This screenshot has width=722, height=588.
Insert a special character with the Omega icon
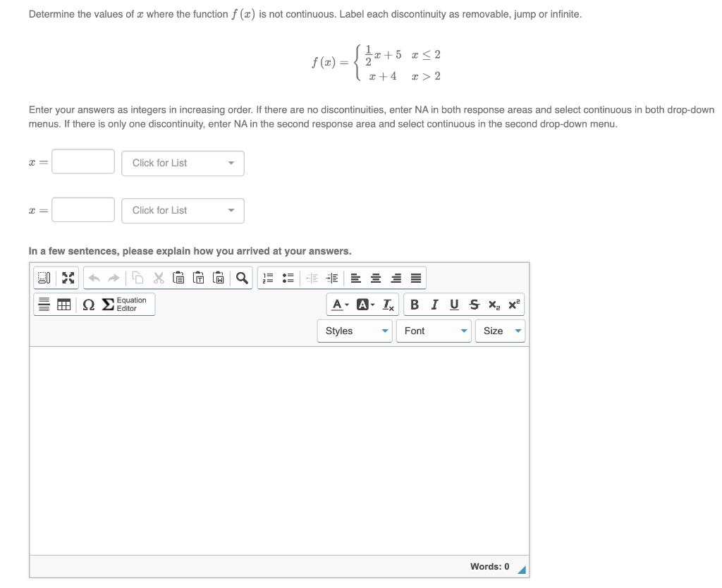[x=89, y=305]
